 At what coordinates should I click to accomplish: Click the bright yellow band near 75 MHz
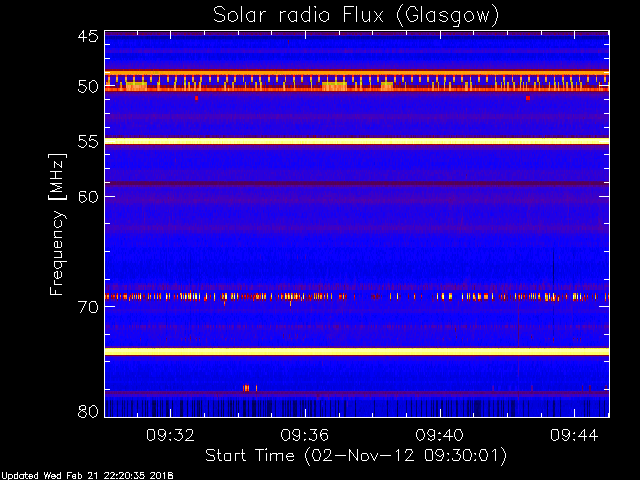tap(357, 351)
